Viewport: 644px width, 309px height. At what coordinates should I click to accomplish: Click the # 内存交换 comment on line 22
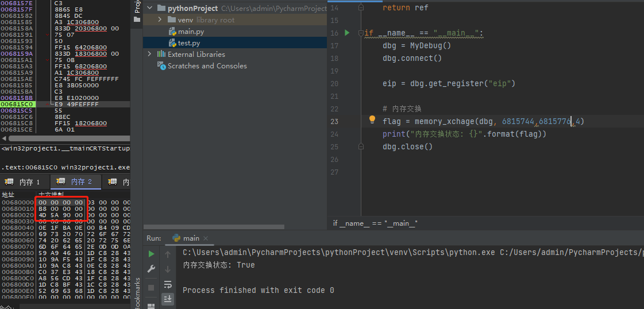click(x=402, y=109)
